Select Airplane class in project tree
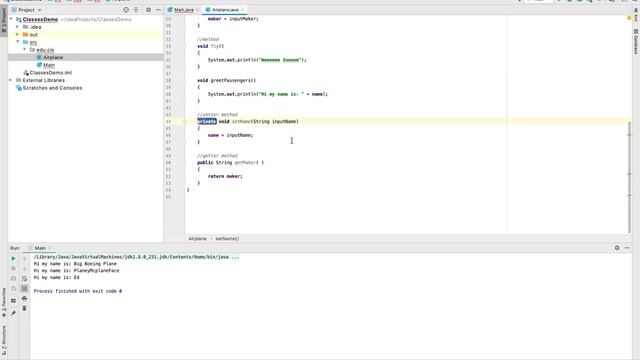 (x=53, y=58)
